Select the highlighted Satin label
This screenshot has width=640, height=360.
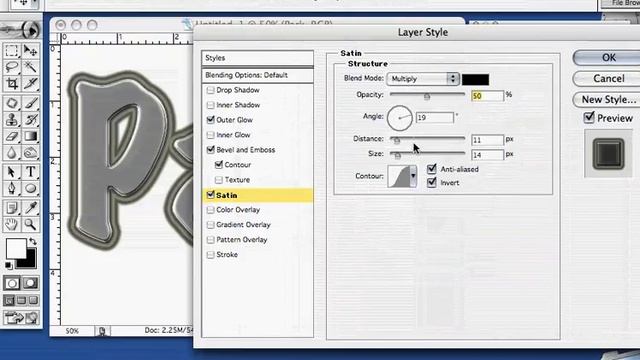coord(227,195)
